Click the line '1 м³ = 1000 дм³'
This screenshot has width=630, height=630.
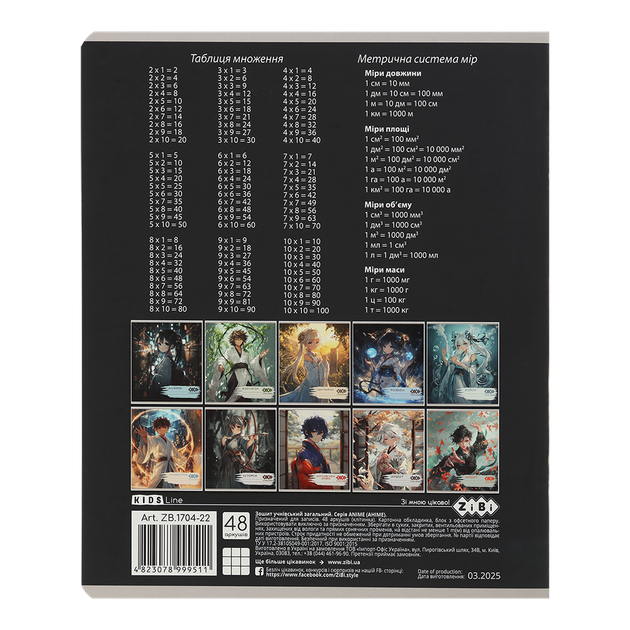pyautogui.click(x=391, y=235)
